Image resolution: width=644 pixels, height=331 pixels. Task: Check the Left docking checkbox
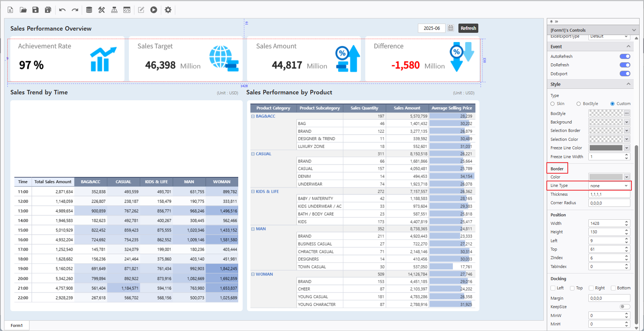click(553, 288)
